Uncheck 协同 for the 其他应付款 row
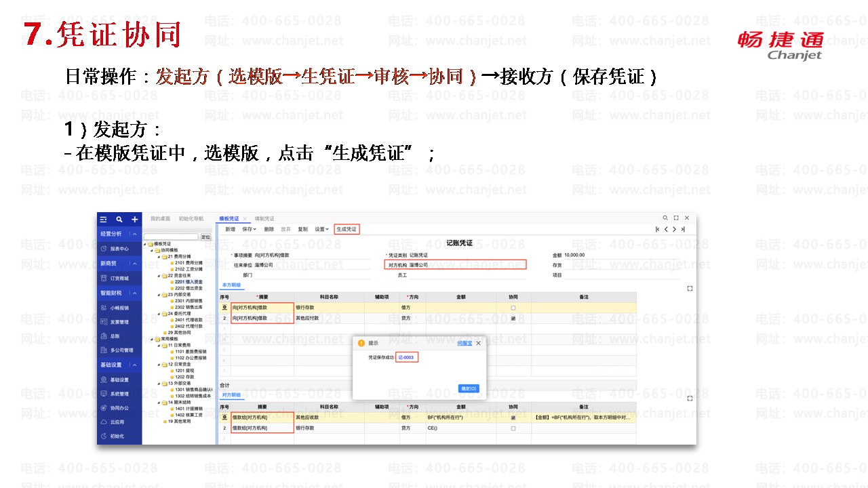The height and width of the screenshot is (488, 868). tap(513, 318)
